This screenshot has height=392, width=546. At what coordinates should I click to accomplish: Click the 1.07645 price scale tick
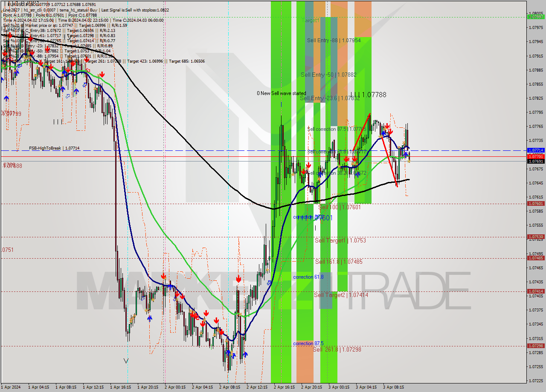[x=536, y=183]
